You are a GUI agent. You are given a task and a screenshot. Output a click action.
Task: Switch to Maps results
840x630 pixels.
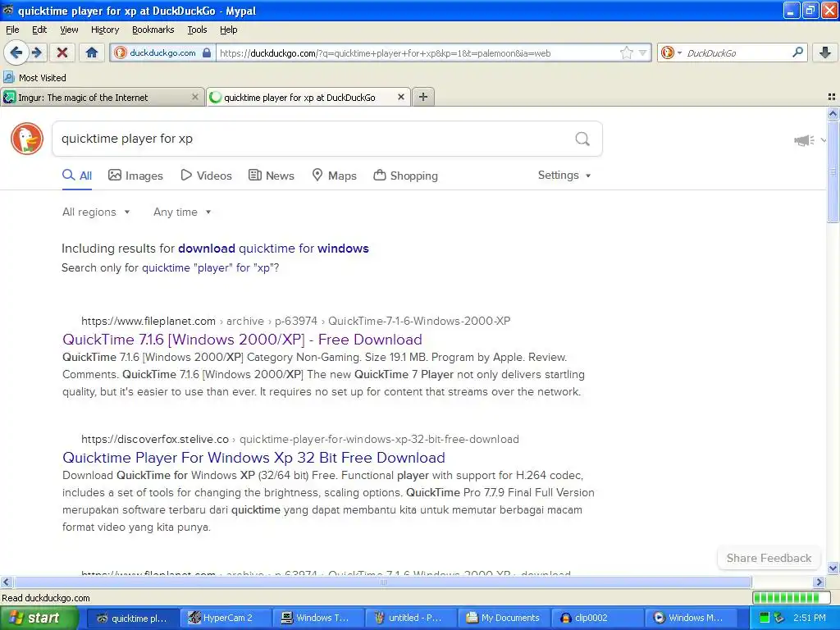point(335,176)
